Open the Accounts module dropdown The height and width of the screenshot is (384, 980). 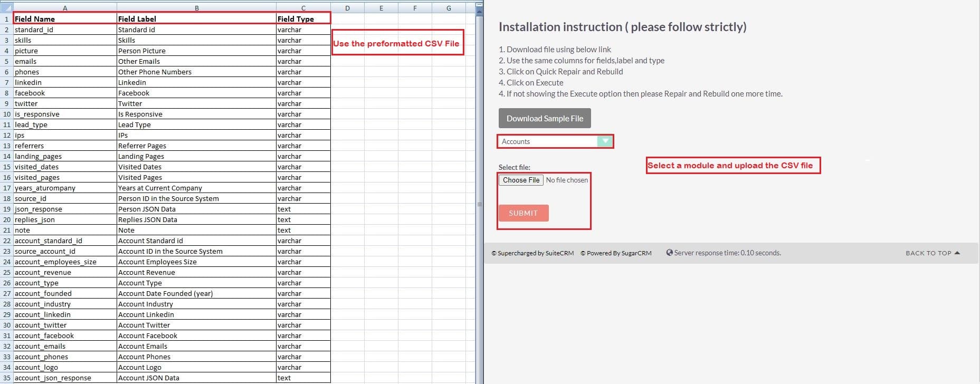[555, 141]
